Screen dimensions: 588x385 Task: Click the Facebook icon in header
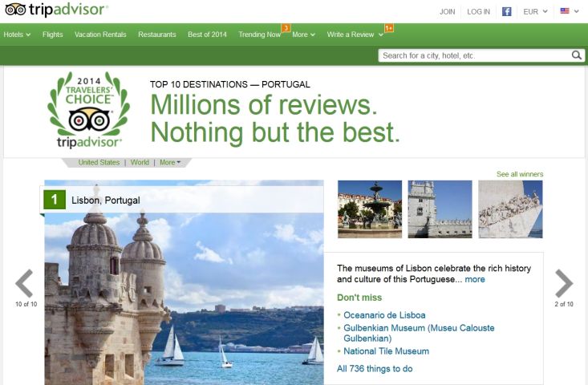pos(507,12)
